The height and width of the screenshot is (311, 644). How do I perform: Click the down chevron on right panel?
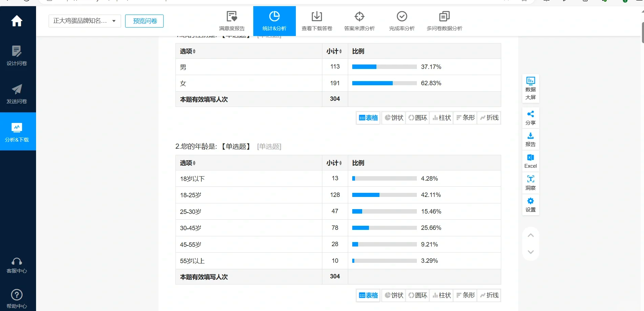tap(530, 252)
